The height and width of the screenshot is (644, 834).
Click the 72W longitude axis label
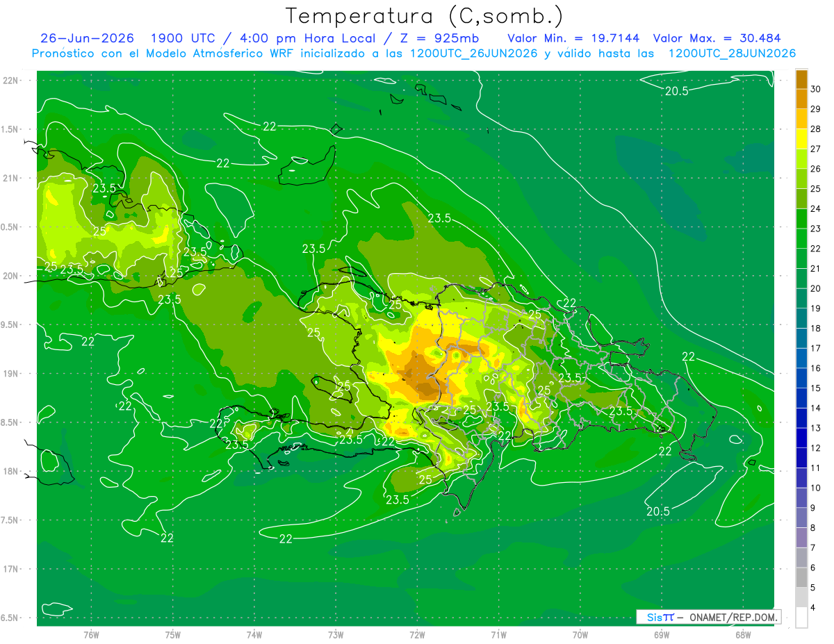(417, 635)
